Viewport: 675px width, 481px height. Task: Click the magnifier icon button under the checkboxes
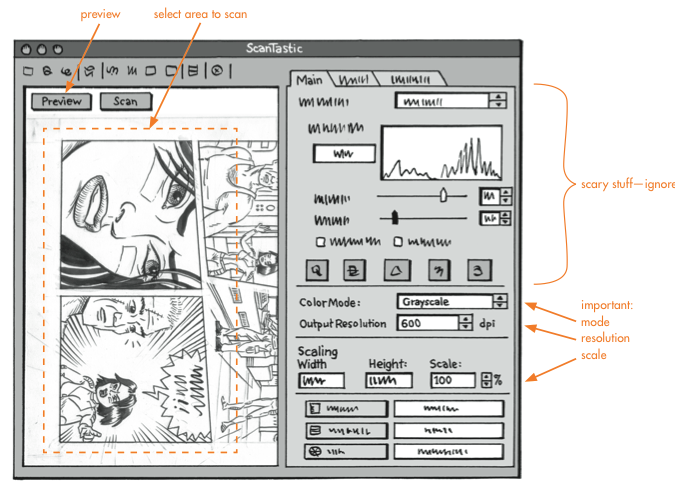click(x=317, y=270)
